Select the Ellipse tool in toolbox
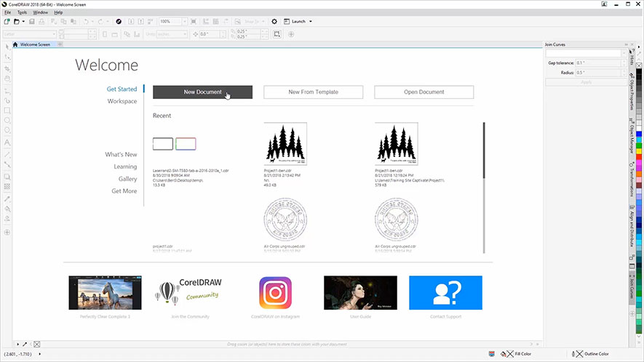 [7, 120]
